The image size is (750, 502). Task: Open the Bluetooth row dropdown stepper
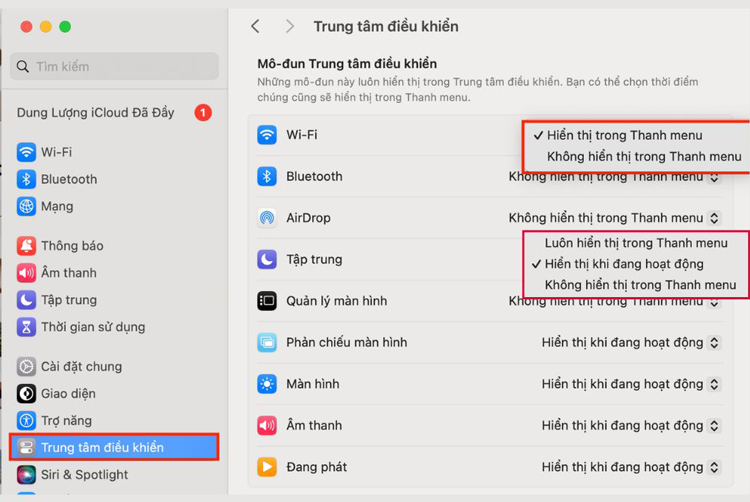pyautogui.click(x=714, y=178)
